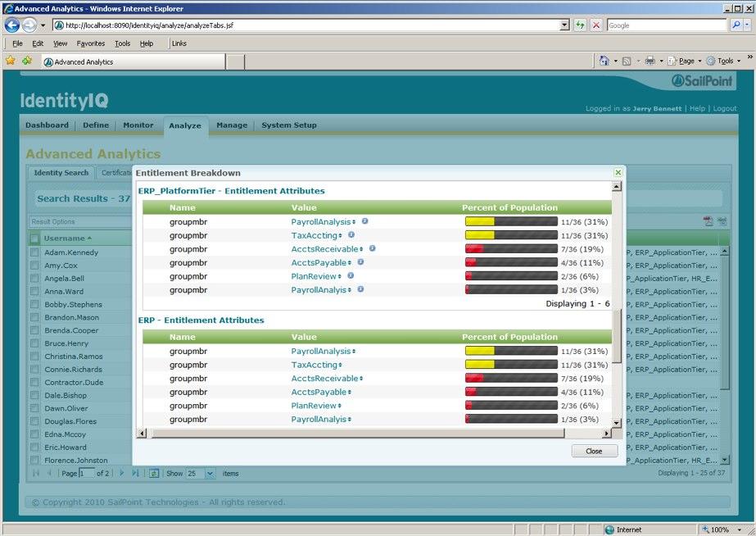Open the Favorites menu
The width and height of the screenshot is (756, 536).
[x=91, y=43]
